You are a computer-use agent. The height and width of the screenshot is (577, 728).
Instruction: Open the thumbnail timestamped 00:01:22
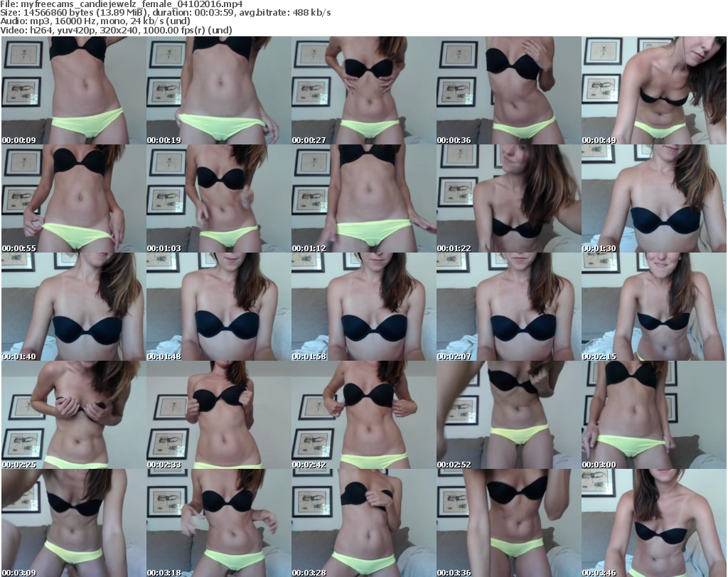[x=508, y=199]
